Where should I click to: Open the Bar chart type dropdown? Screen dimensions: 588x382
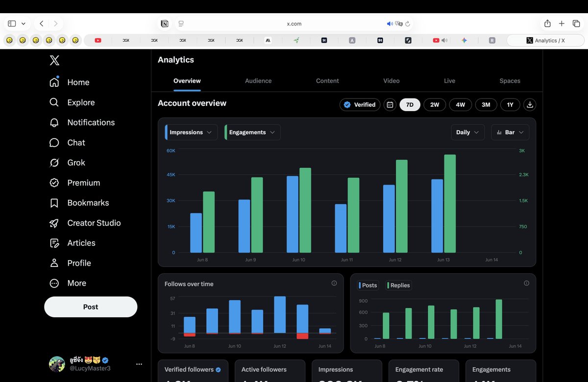coord(510,132)
